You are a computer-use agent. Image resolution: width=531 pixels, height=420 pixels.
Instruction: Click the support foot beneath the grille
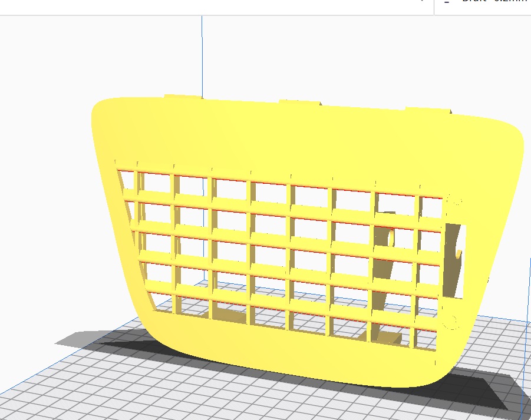coord(389,338)
